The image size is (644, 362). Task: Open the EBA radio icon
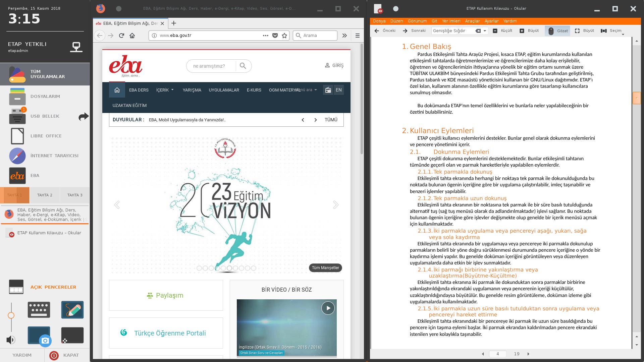pos(328,90)
